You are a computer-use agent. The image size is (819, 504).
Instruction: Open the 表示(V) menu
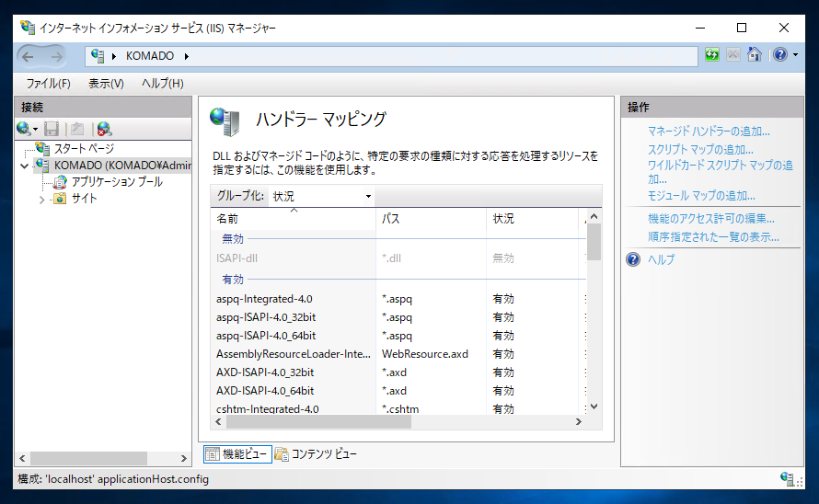pyautogui.click(x=106, y=84)
